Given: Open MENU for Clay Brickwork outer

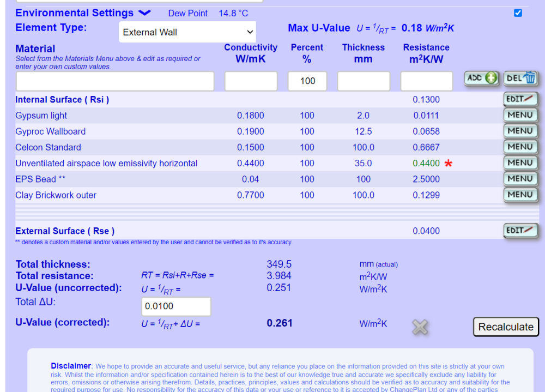Looking at the screenshot, I should click(x=520, y=195).
